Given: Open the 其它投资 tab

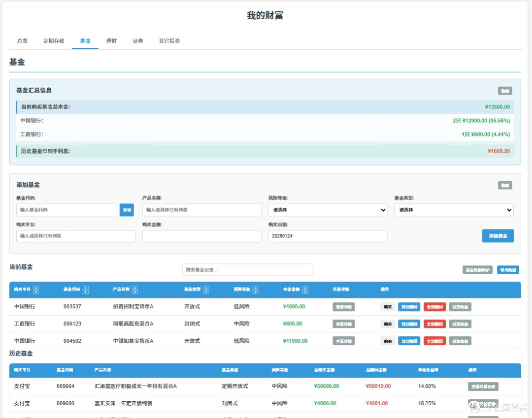Looking at the screenshot, I should click(169, 41).
